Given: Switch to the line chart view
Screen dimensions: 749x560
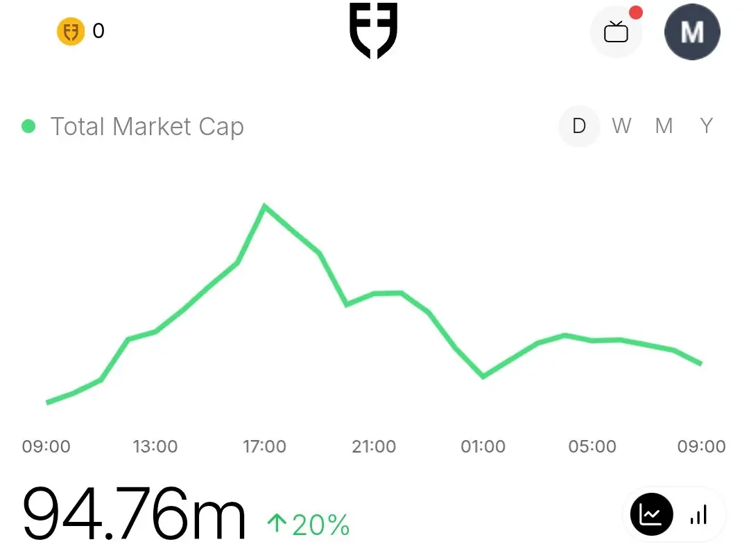Looking at the screenshot, I should (651, 514).
